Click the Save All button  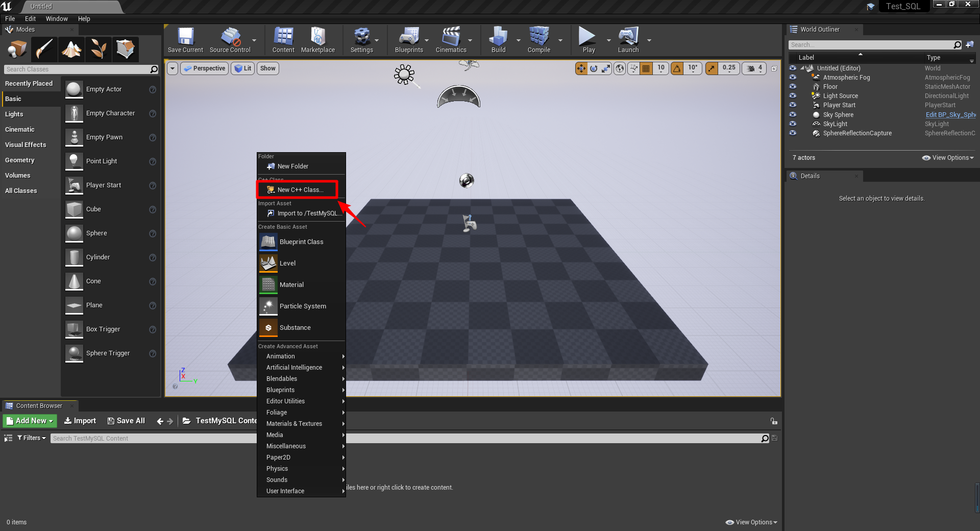[x=126, y=421]
